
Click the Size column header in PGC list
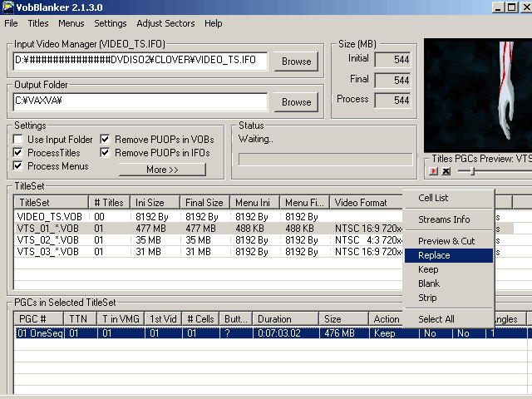[343, 319]
